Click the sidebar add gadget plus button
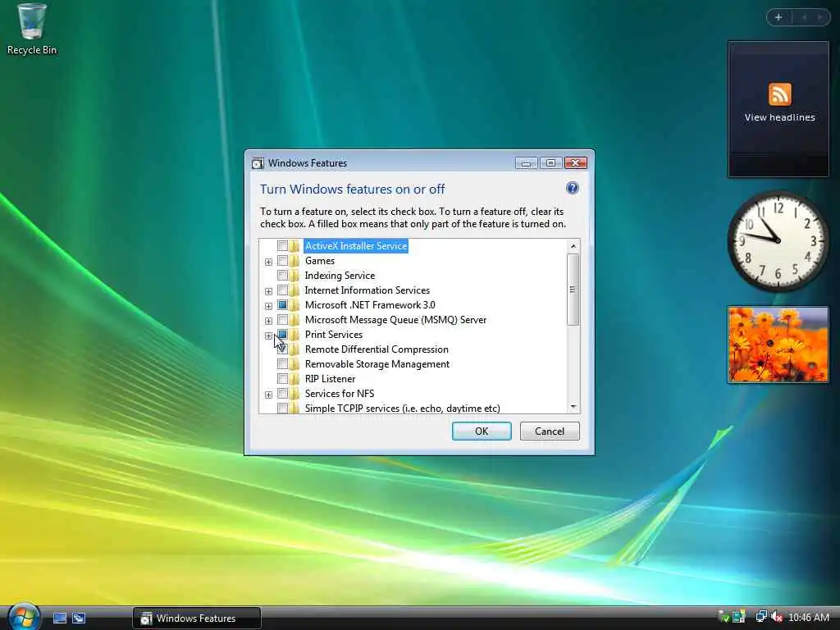The width and height of the screenshot is (840, 630). click(x=778, y=18)
